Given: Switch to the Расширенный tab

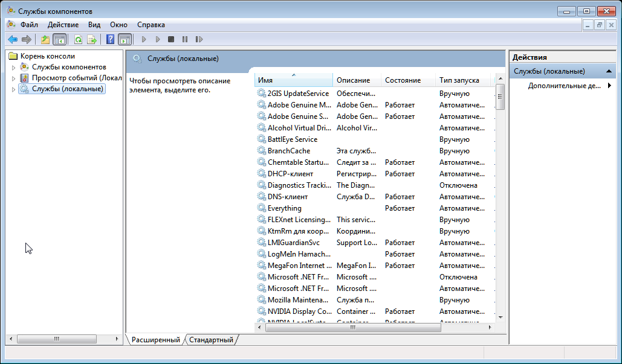Looking at the screenshot, I should [x=155, y=339].
